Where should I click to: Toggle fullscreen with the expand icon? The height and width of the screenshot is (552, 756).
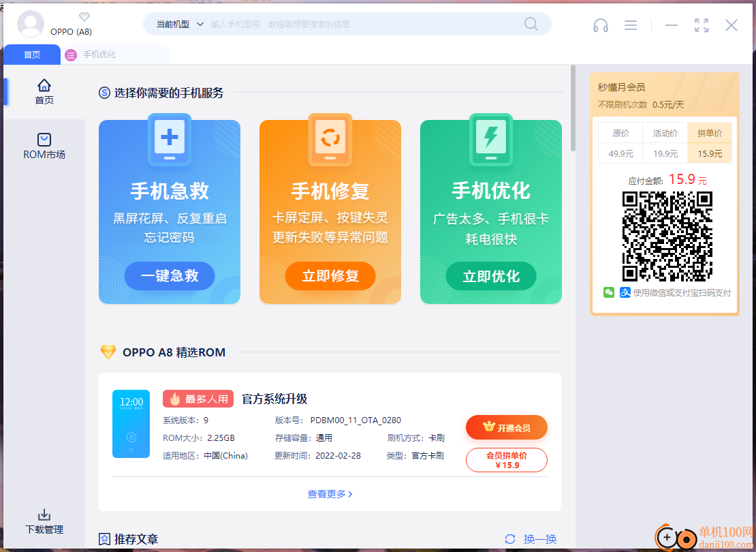pyautogui.click(x=702, y=25)
